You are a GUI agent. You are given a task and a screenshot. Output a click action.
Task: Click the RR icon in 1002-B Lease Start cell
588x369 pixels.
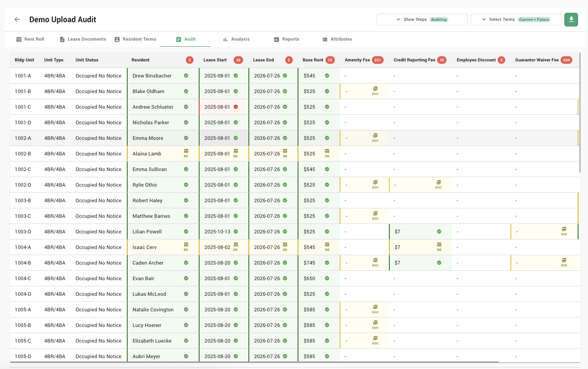[x=236, y=153]
